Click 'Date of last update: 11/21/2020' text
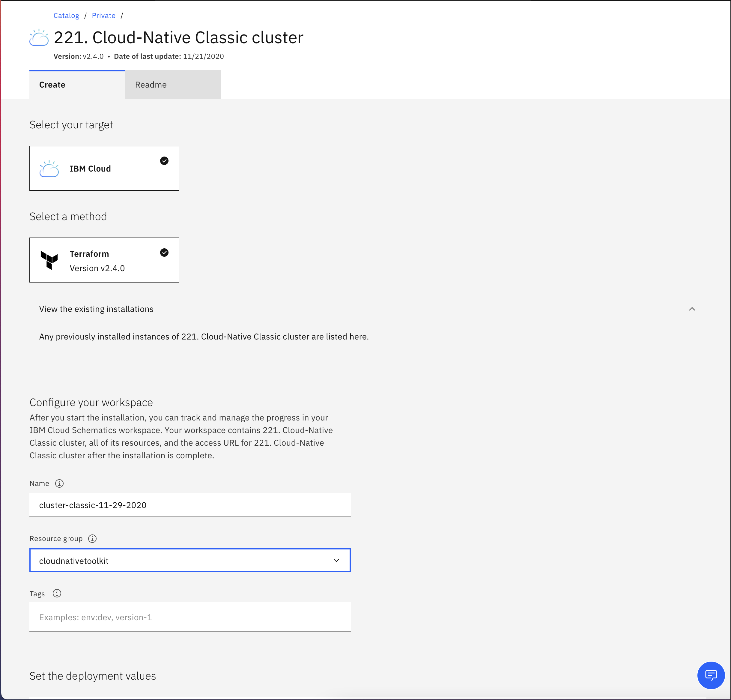 point(169,56)
